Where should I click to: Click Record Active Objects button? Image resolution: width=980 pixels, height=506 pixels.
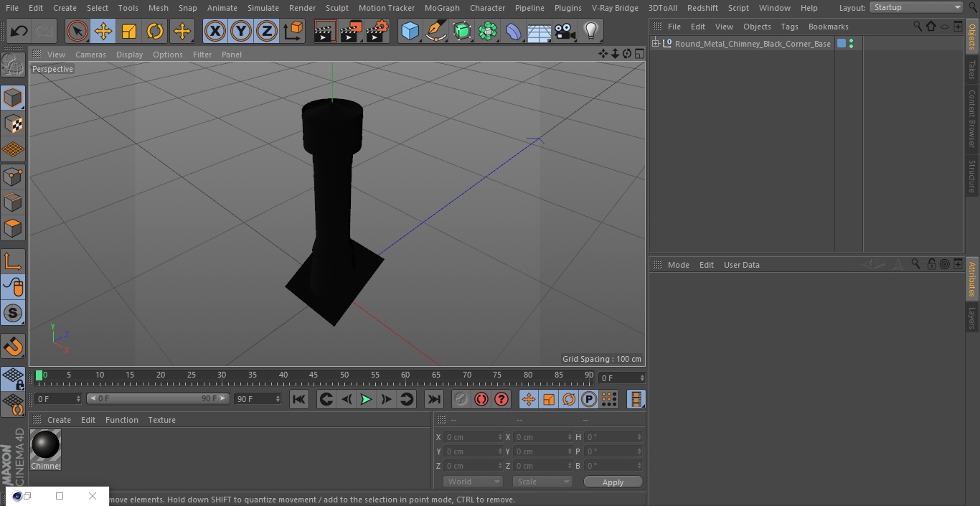461,399
